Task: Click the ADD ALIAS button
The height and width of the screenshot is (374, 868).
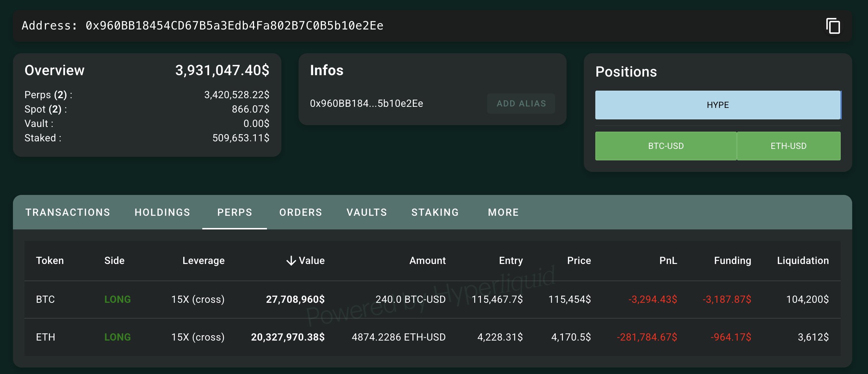Action: click(x=521, y=104)
